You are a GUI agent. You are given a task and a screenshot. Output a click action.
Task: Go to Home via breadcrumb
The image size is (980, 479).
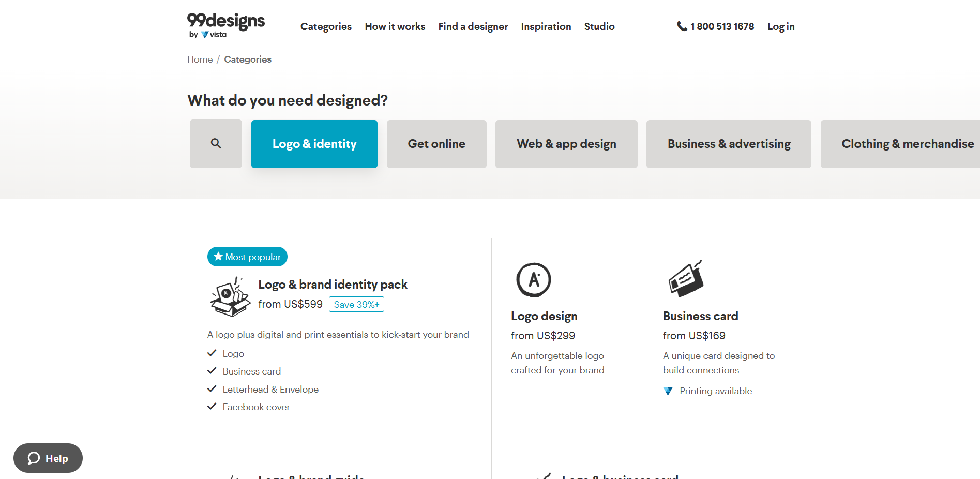click(x=200, y=59)
